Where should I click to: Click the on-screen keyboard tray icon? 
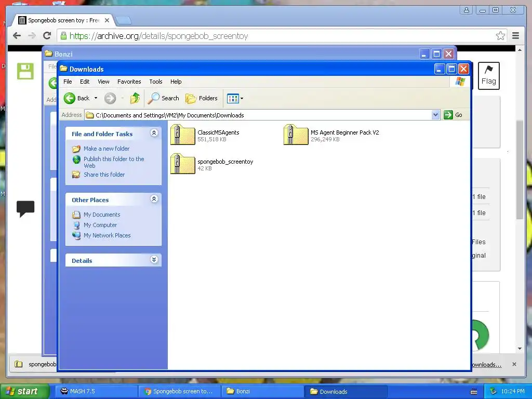(x=474, y=392)
